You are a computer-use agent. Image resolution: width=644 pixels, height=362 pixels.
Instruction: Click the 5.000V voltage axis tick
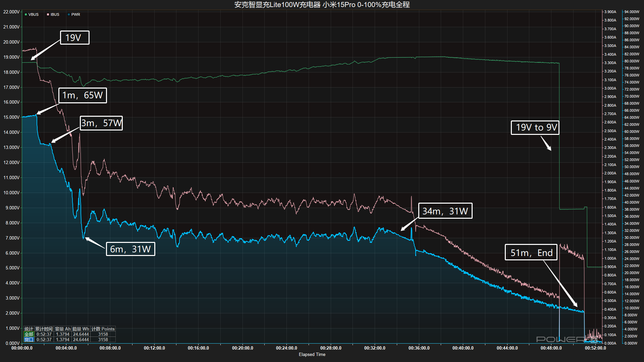(12, 268)
